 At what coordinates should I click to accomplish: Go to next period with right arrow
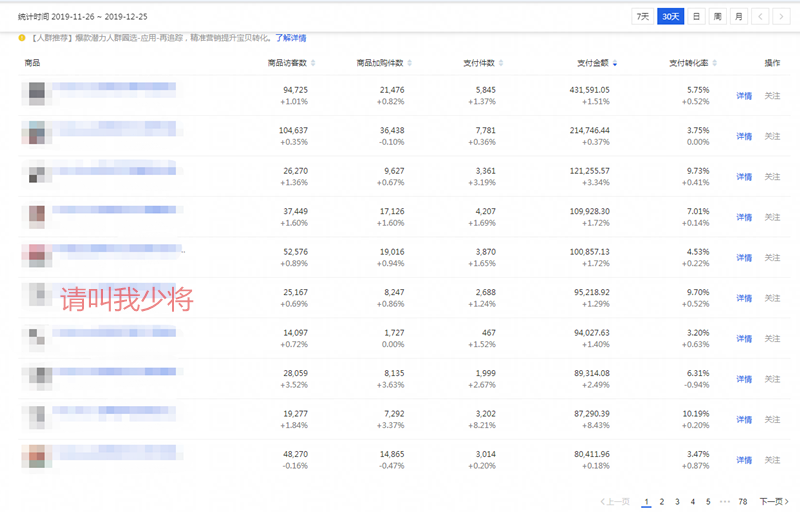pos(784,16)
